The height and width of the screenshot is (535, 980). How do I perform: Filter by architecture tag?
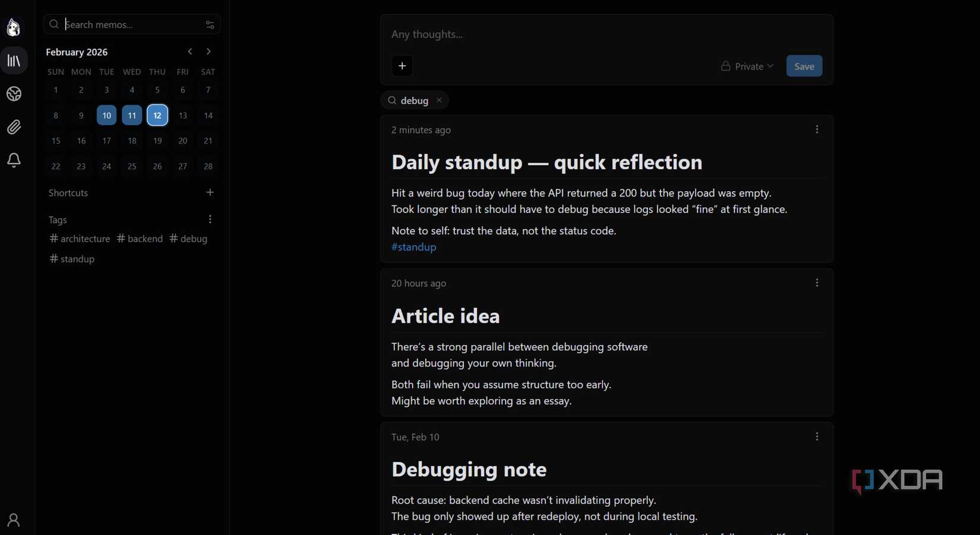click(80, 239)
